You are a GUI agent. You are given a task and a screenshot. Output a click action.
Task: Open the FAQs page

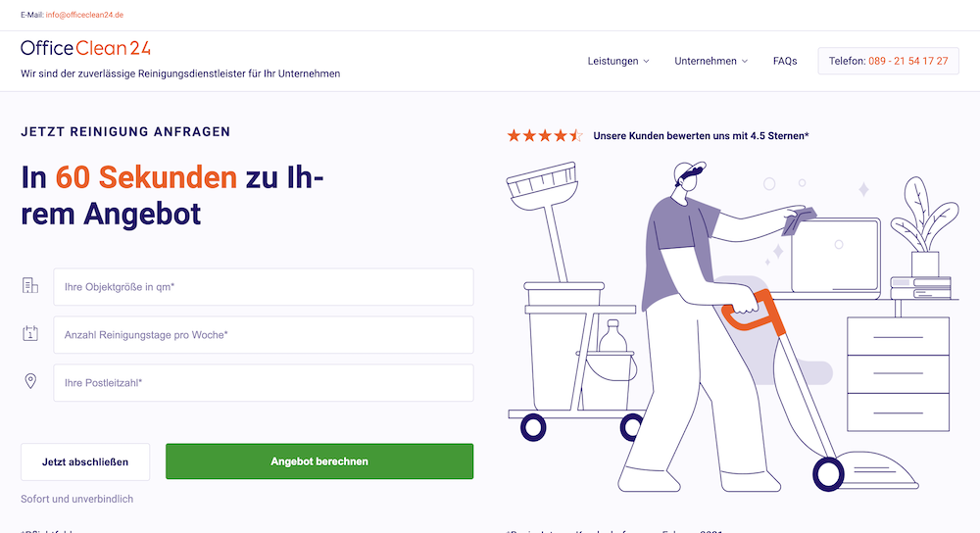pos(785,61)
